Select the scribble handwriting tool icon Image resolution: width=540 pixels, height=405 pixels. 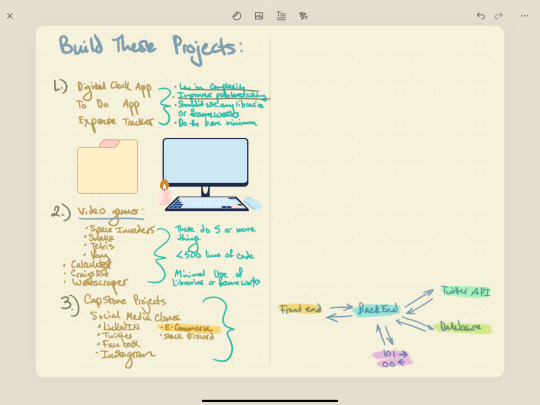(x=303, y=16)
